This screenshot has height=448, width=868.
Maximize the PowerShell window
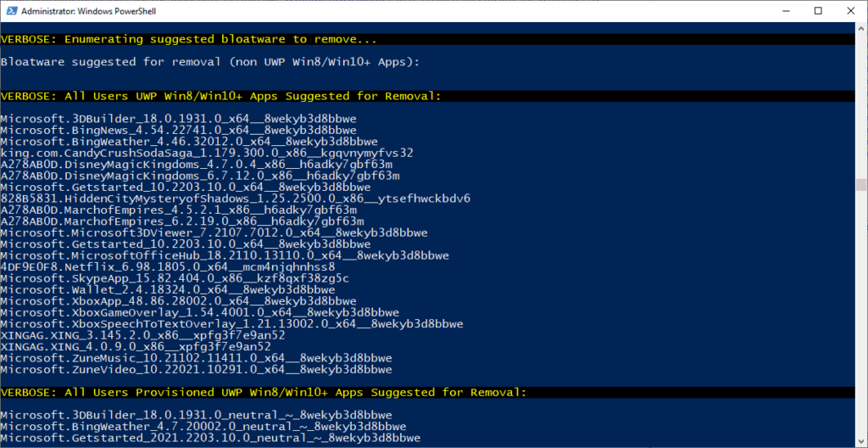click(x=818, y=10)
